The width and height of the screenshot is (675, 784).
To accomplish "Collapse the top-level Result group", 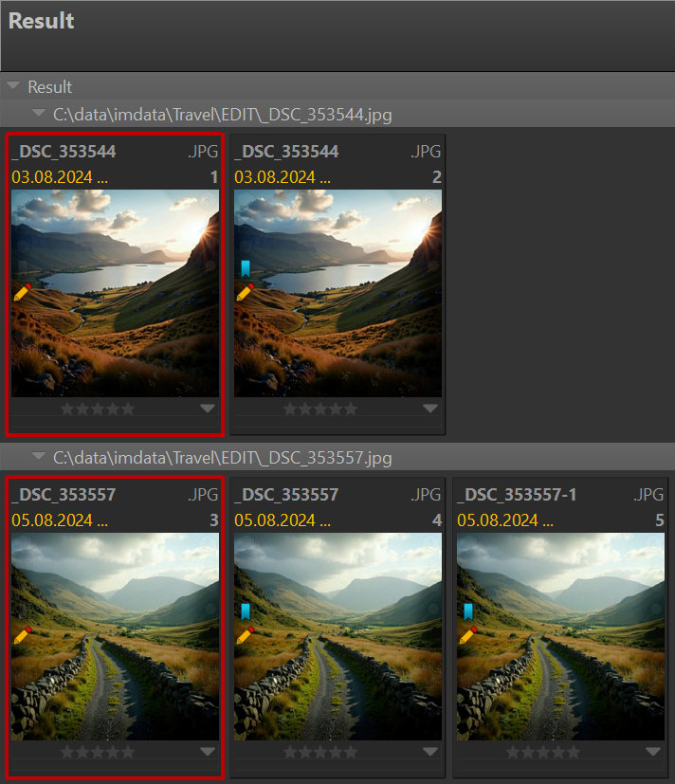I will pos(13,85).
